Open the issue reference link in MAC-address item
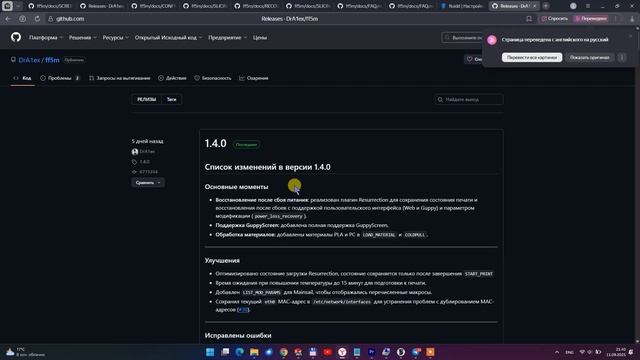 point(243,310)
